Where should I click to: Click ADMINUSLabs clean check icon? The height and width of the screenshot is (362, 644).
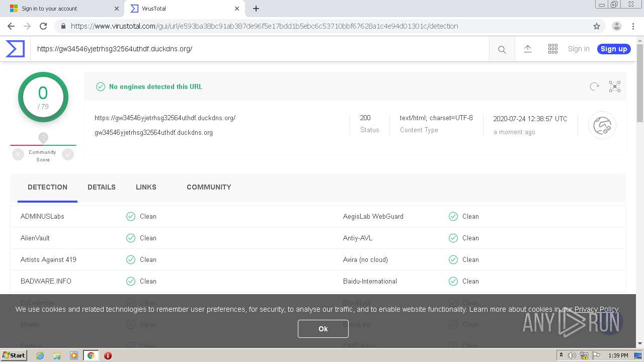(131, 216)
